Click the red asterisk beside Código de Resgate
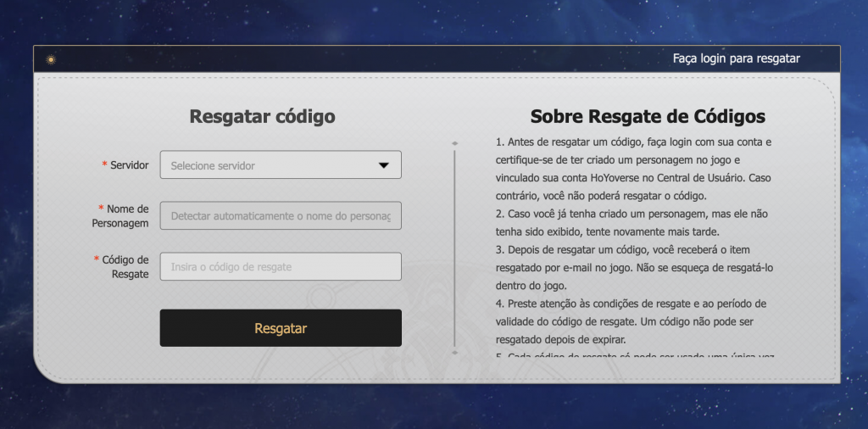Screen dimensions: 868x429 coord(96,259)
